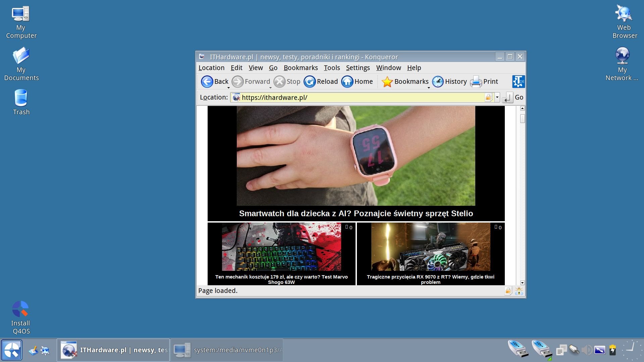644x362 pixels.
Task: Open the volume speaker tray icon
Action: [x=587, y=350]
